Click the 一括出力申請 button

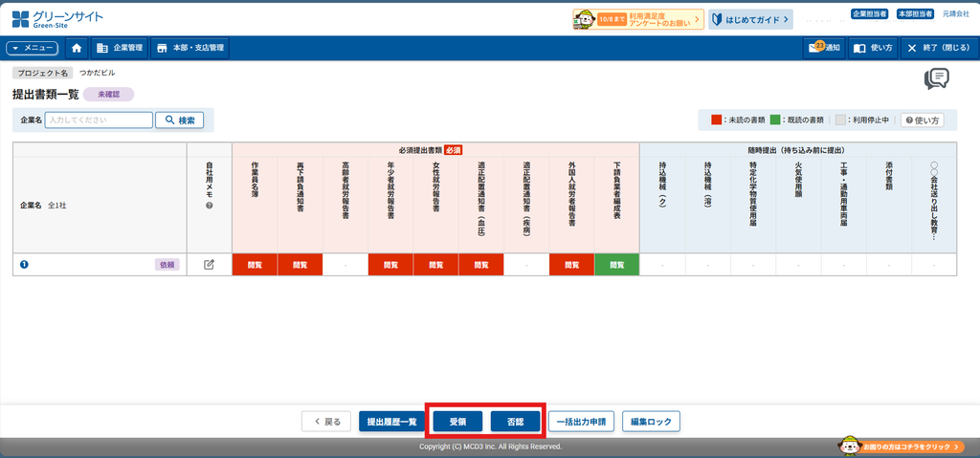(x=581, y=421)
